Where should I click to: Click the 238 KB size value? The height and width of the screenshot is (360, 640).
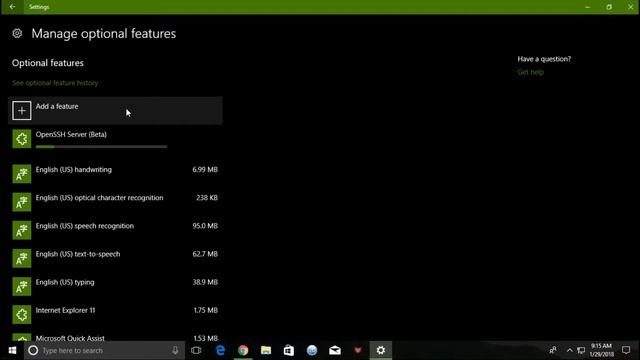pyautogui.click(x=207, y=198)
